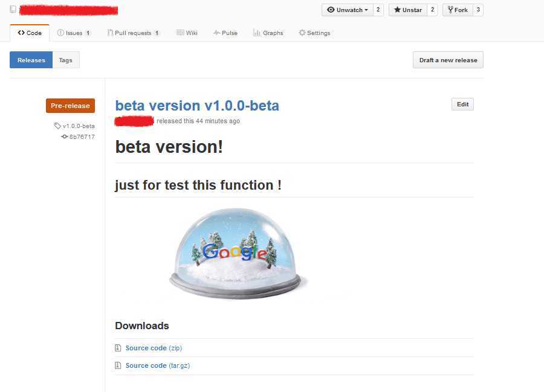Edit the beta release
The height and width of the screenshot is (392, 544).
pos(462,104)
